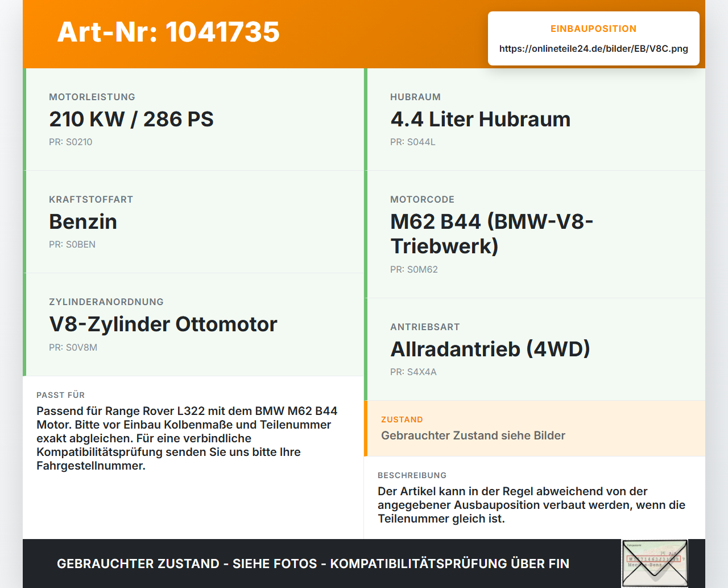Click the PR: S0BEN code

[72, 245]
